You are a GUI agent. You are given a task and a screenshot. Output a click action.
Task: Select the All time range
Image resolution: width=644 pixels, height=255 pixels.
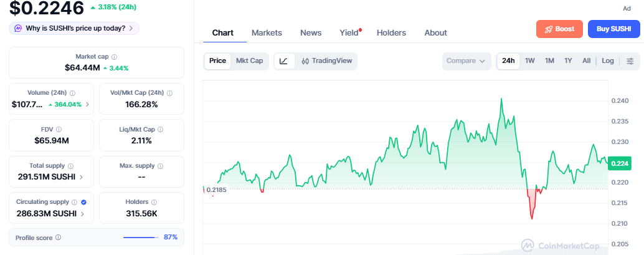pyautogui.click(x=587, y=61)
